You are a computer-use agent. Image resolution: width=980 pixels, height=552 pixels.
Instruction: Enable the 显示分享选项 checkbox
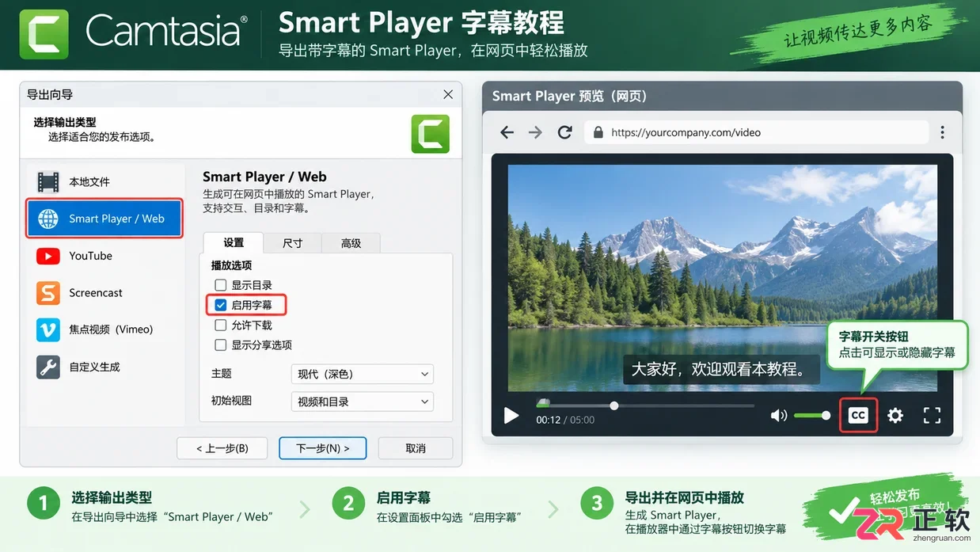coord(221,345)
